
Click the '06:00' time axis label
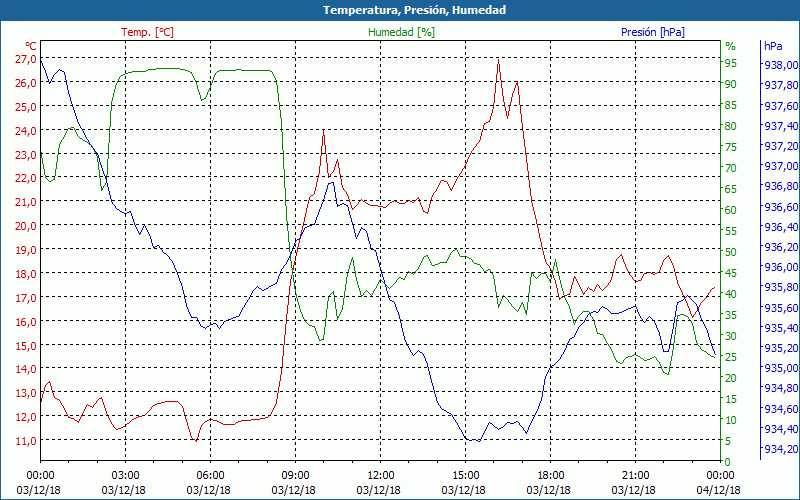click(210, 475)
